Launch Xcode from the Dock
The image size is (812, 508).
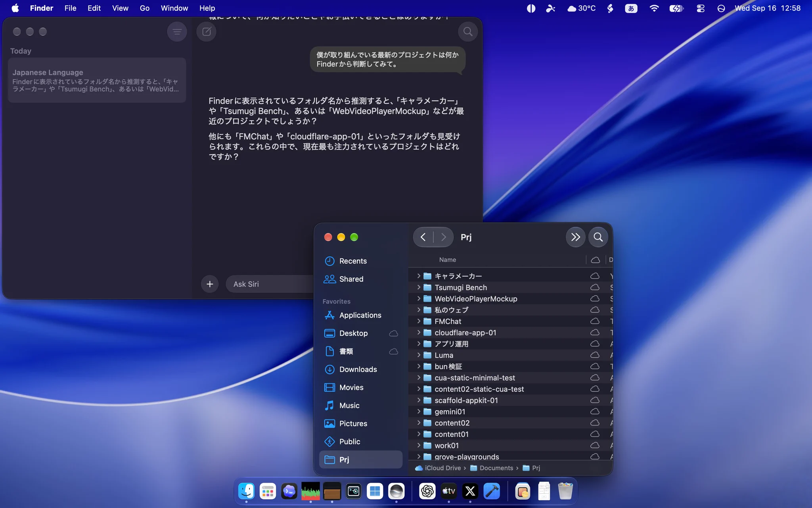(492, 491)
